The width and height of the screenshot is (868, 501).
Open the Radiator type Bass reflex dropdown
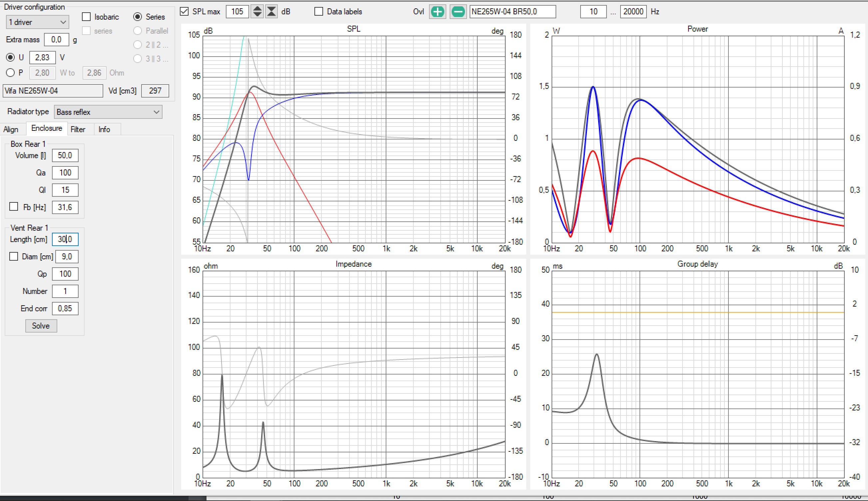(x=108, y=112)
